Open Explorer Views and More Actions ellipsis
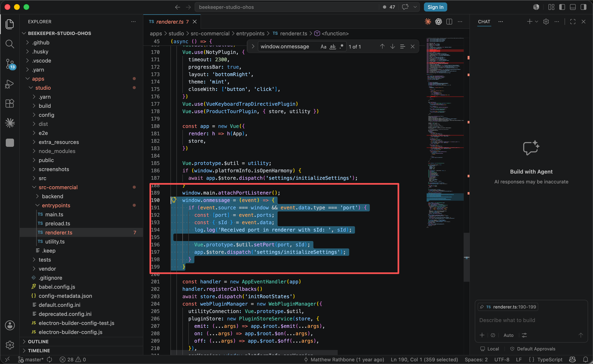593x364 pixels. 133,22
